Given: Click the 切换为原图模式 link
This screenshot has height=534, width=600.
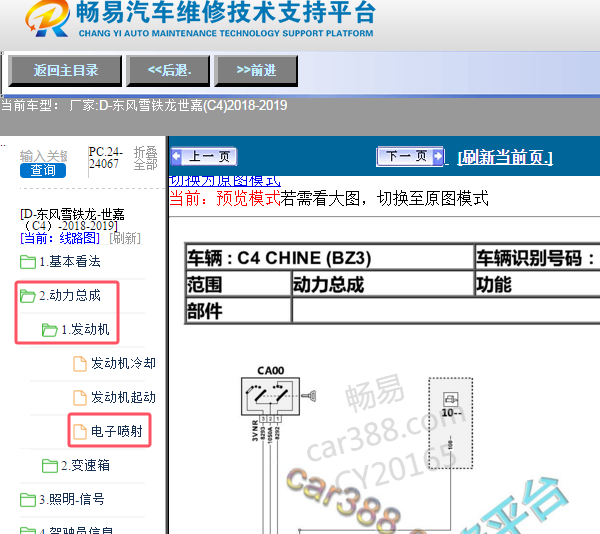Looking at the screenshot, I should [225, 181].
